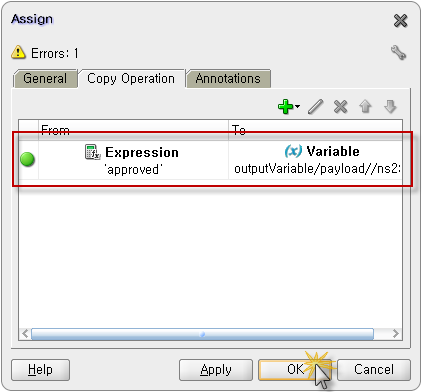
Task: Click the green plus add-operation icon
Action: [x=286, y=107]
